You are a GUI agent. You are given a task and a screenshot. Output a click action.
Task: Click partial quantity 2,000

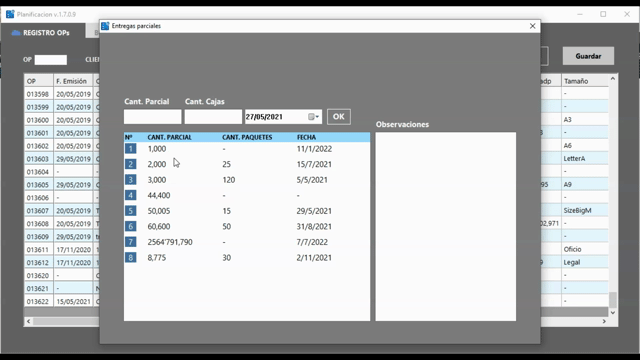tap(157, 164)
